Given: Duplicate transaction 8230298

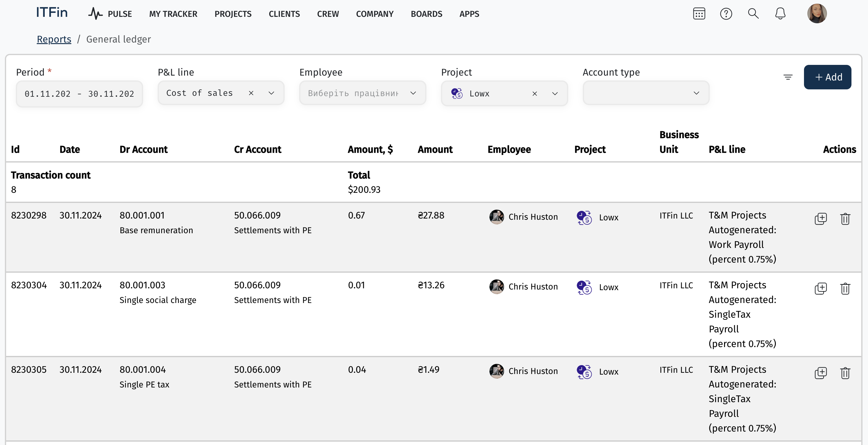Looking at the screenshot, I should coord(821,219).
